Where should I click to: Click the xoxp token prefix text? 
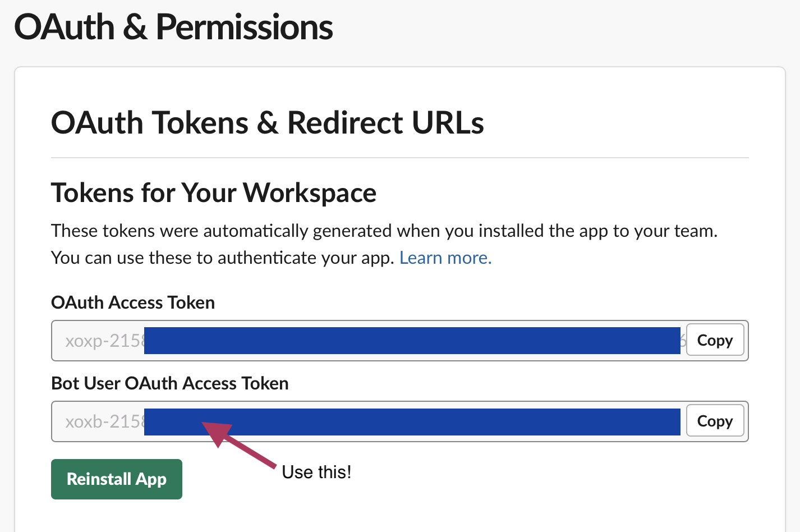click(104, 341)
